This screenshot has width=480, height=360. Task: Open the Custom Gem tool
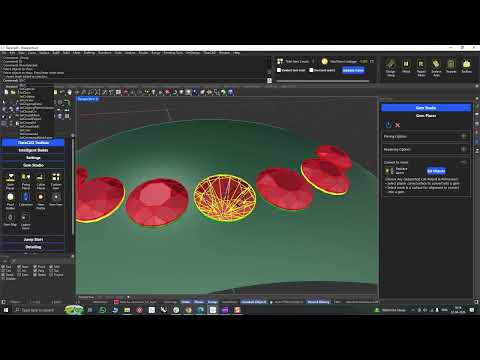(x=56, y=181)
